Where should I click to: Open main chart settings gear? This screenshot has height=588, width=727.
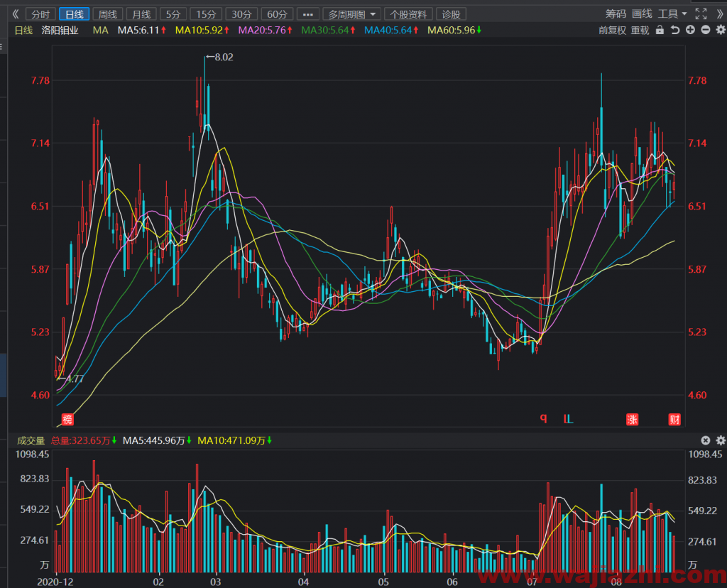point(721,30)
